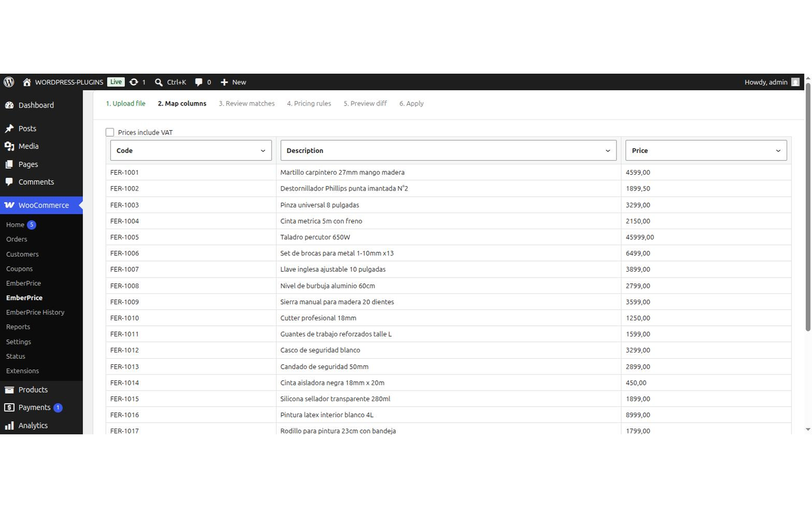
Task: Open WooCommerce Home submenu item
Action: coord(15,225)
